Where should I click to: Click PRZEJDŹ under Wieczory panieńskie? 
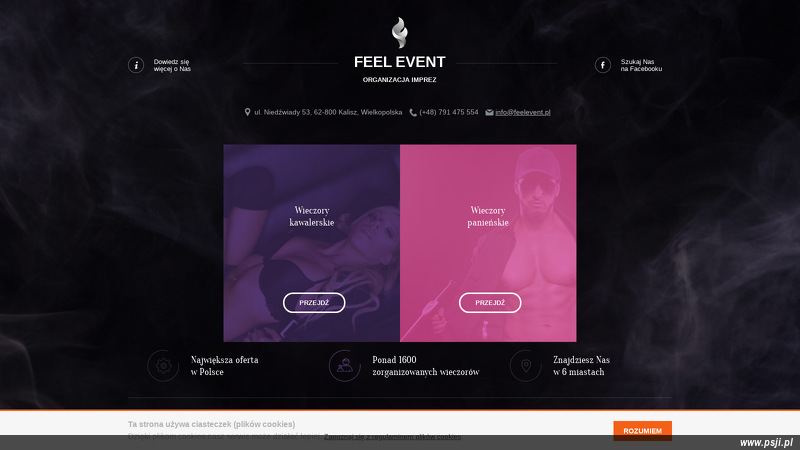click(490, 303)
